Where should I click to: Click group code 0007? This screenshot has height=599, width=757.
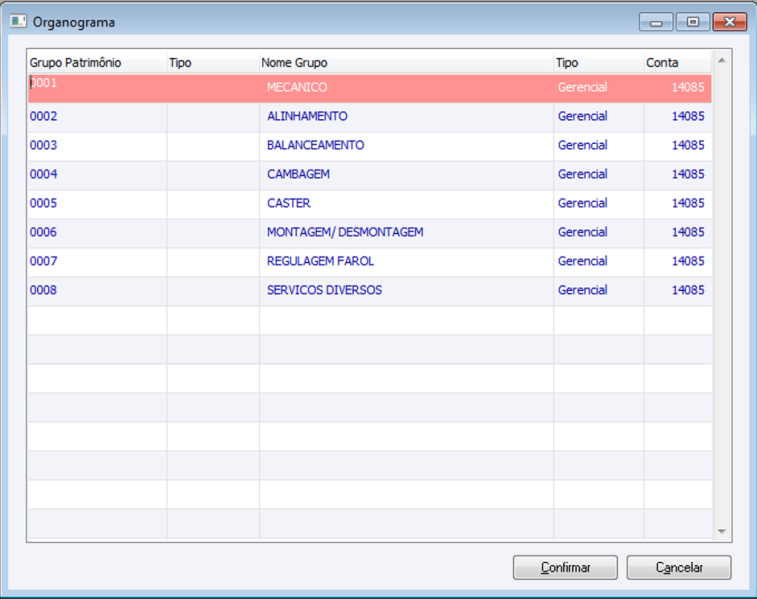[x=43, y=261]
